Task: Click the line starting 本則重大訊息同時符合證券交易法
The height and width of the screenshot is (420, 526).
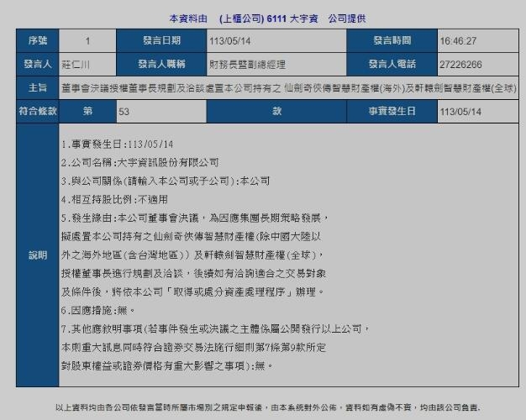Action: tap(193, 347)
